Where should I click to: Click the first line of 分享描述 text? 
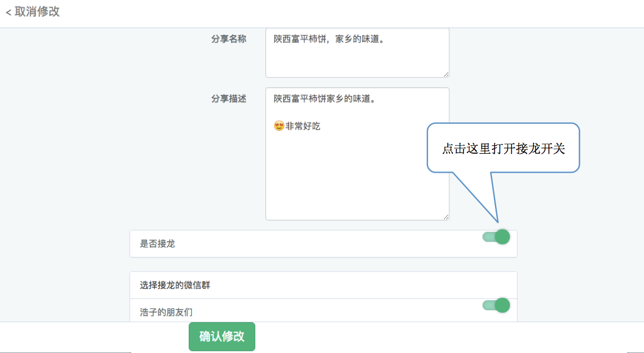coord(324,98)
